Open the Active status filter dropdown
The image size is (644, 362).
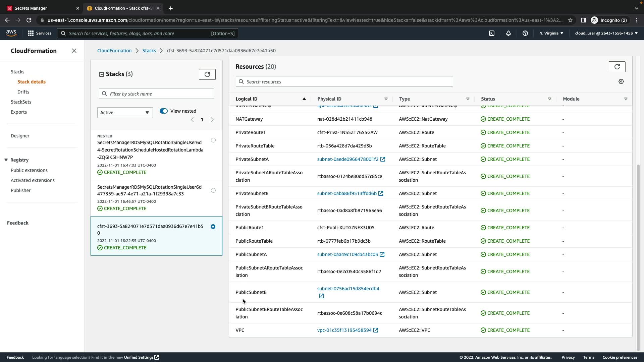tap(125, 113)
